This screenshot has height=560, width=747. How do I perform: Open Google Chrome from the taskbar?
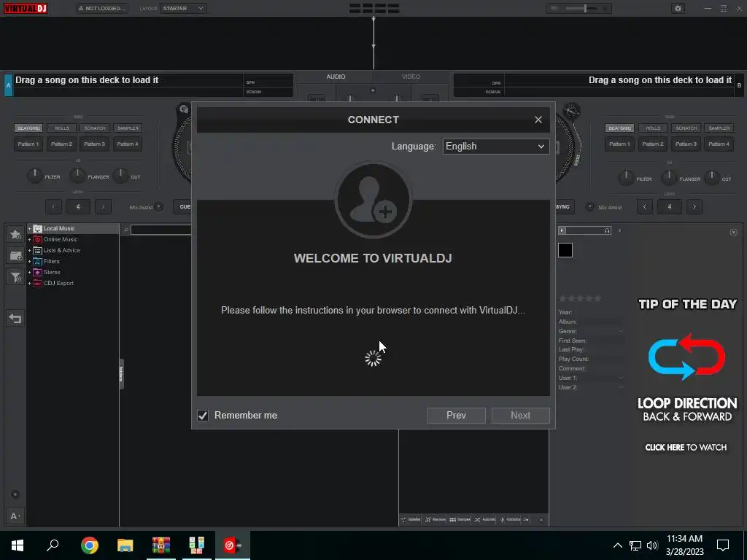(89, 545)
